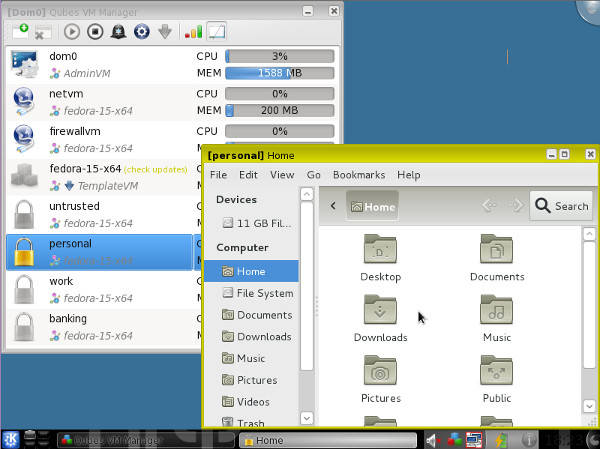Select the personal VM row
This screenshot has width=600, height=449.
pos(103,252)
